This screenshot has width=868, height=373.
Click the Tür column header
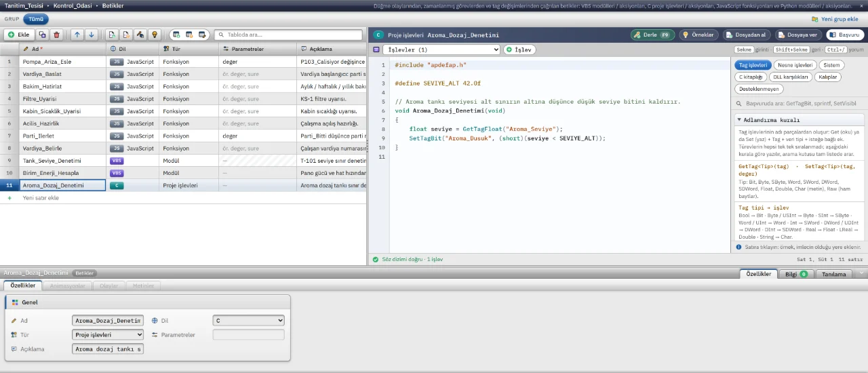(x=189, y=49)
